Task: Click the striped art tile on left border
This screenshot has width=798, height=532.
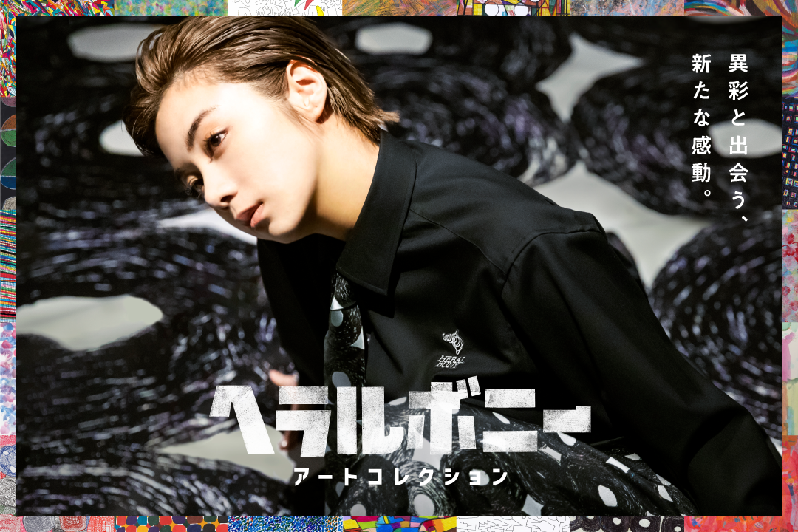Action: (x=7, y=265)
